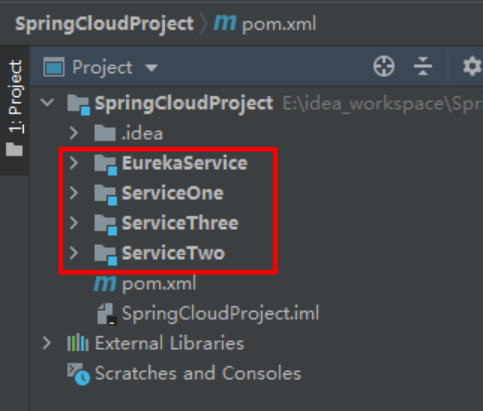Open Project panel settings gear

tap(472, 66)
